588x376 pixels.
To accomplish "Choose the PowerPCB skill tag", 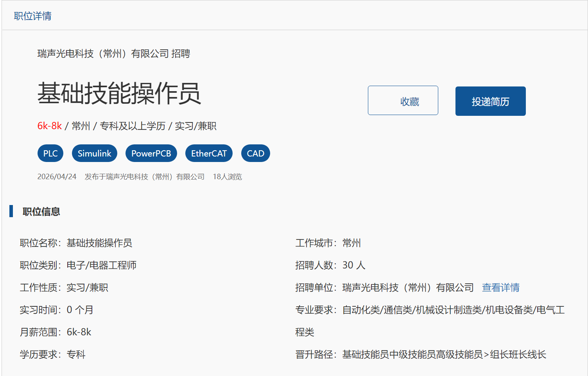I will pos(151,153).
